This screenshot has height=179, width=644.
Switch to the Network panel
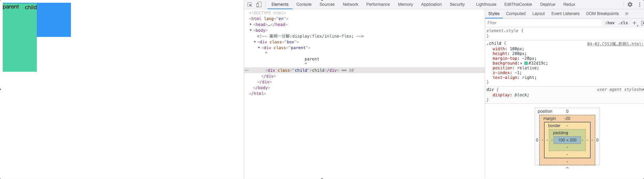click(350, 4)
